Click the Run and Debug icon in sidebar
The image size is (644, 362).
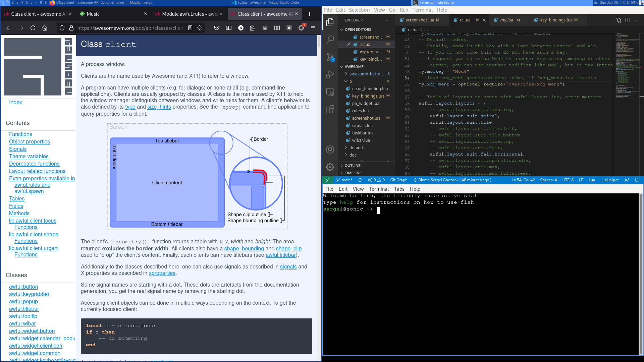click(x=330, y=74)
